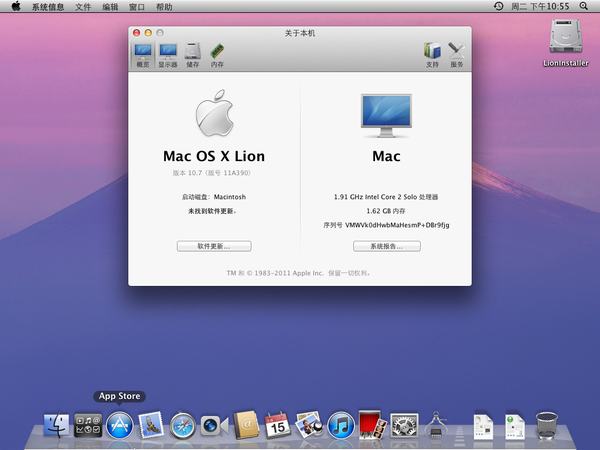Open Finder in the dock

pyautogui.click(x=56, y=425)
